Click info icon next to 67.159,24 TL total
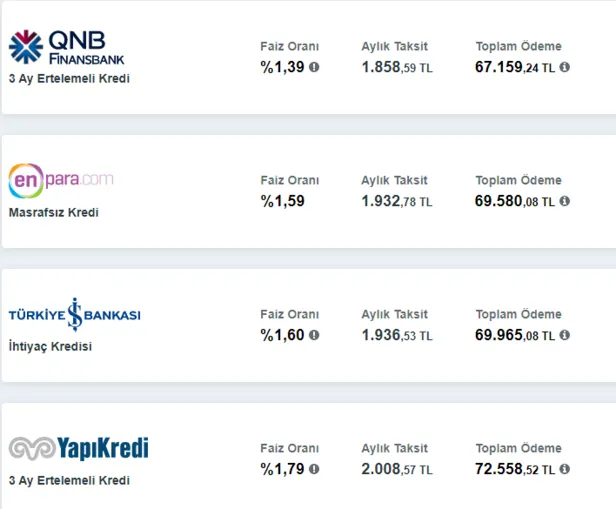This screenshot has height=509, width=616. pos(564,67)
